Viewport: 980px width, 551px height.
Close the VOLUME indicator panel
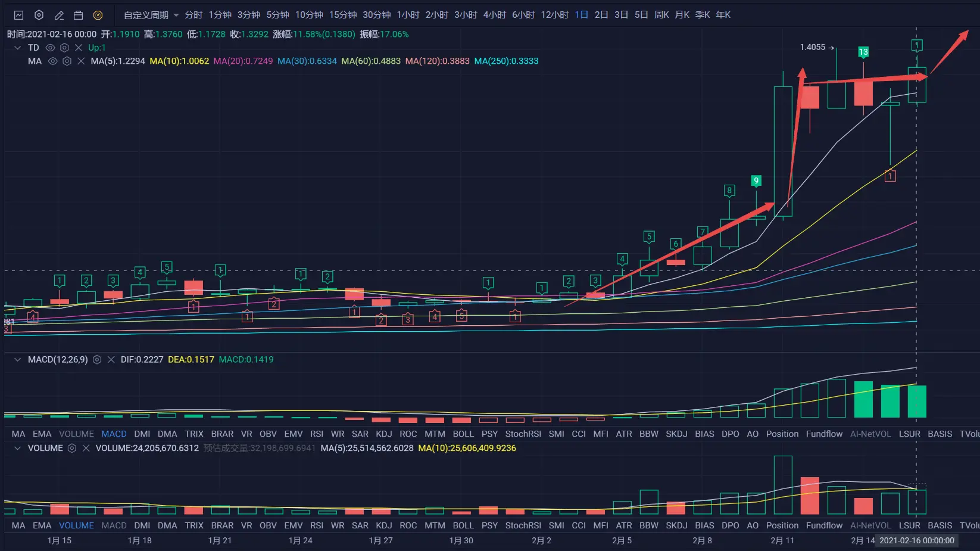click(86, 448)
